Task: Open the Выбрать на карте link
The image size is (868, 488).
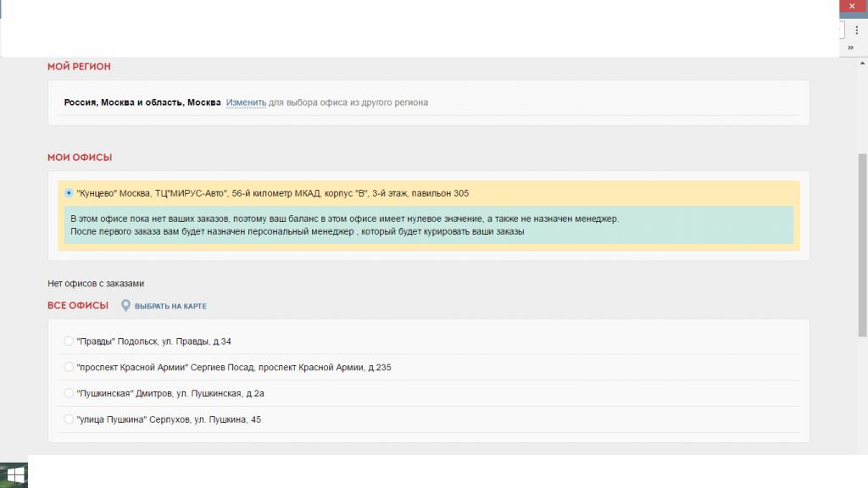Action: point(170,306)
